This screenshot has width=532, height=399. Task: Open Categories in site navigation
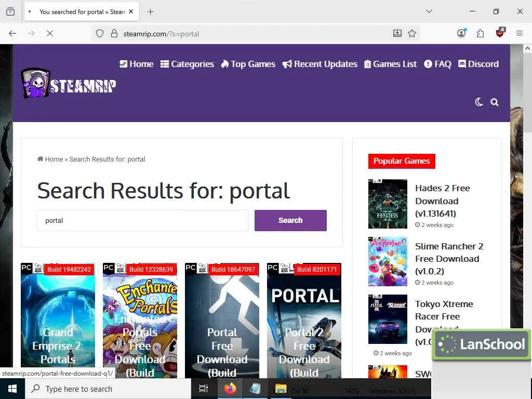[x=187, y=64]
